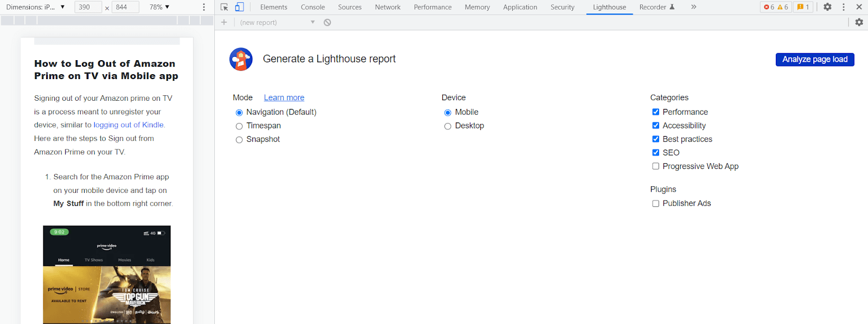Open the logging out of Kindle link
This screenshot has width=868, height=324.
click(x=129, y=125)
